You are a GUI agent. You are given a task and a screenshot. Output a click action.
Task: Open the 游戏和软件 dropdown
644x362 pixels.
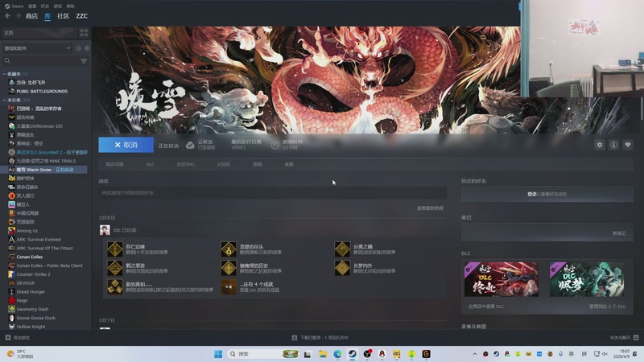point(37,48)
